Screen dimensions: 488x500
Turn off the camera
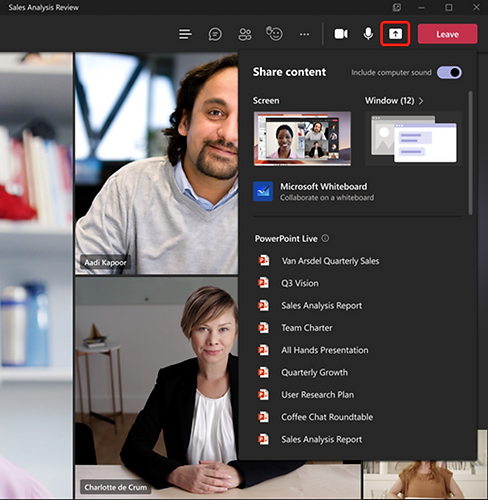341,34
